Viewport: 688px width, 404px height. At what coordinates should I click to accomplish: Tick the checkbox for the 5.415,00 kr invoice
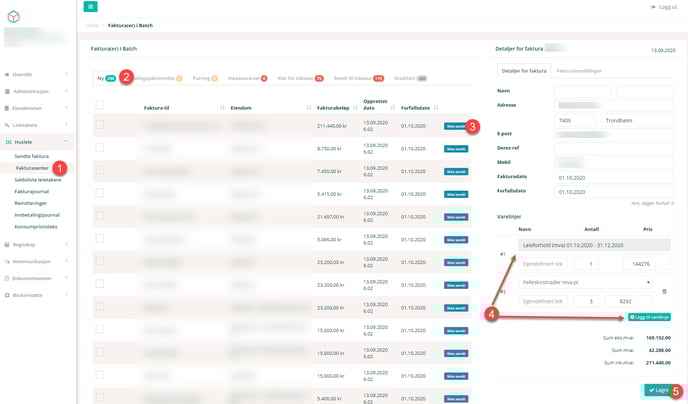click(100, 193)
